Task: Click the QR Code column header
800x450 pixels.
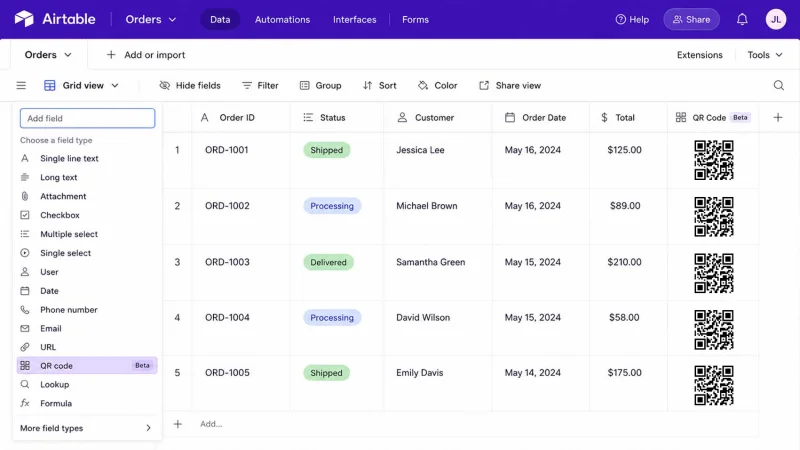Action: click(713, 118)
